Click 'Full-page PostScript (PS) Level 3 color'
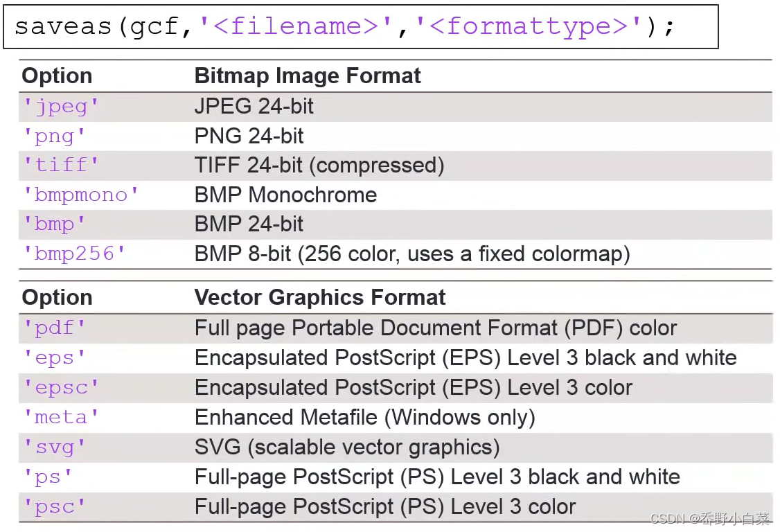 coord(385,507)
